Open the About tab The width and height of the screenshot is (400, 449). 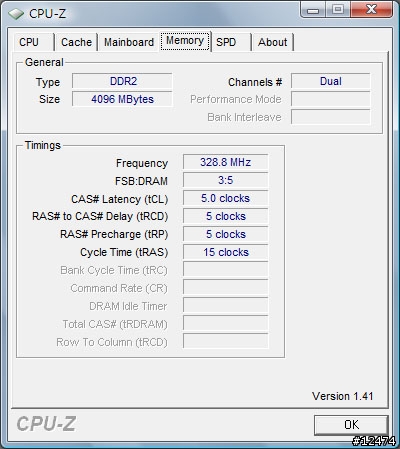[x=272, y=42]
